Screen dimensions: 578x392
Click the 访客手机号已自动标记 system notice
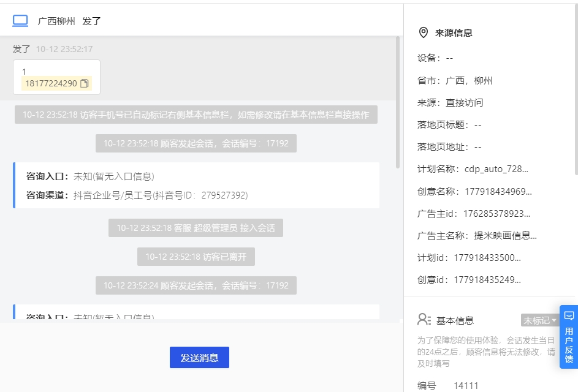click(196, 115)
